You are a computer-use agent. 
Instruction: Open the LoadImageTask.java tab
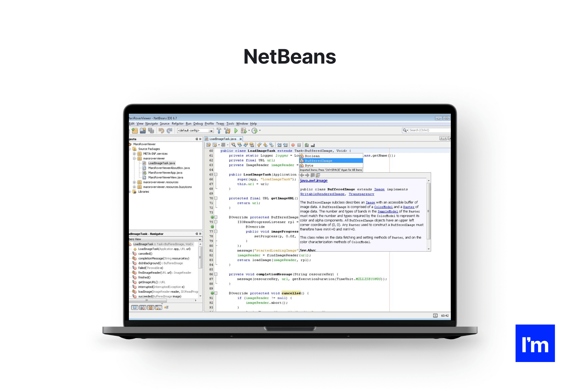223,139
